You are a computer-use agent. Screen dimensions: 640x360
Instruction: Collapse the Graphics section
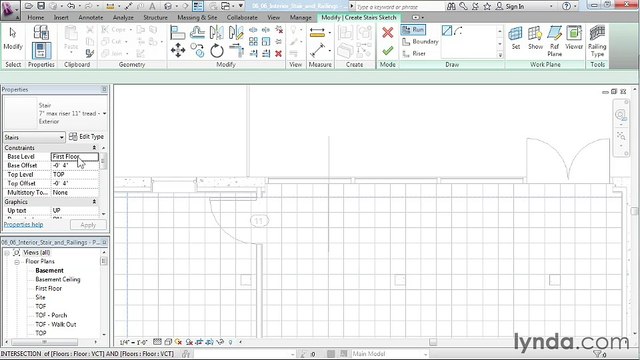(94, 202)
